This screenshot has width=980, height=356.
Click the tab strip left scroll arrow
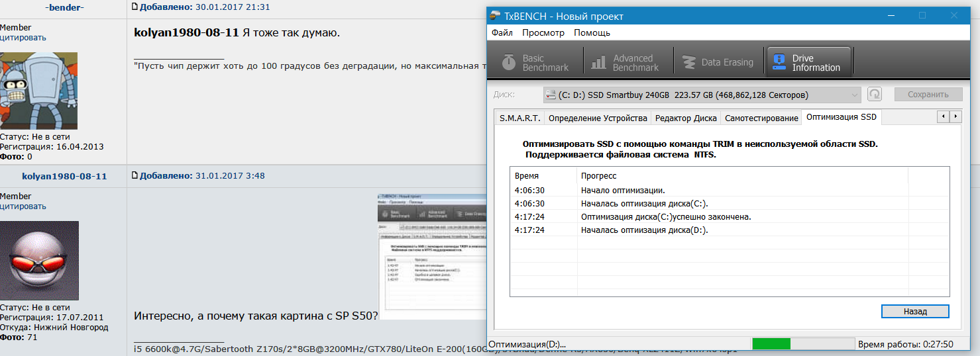pyautogui.click(x=943, y=116)
